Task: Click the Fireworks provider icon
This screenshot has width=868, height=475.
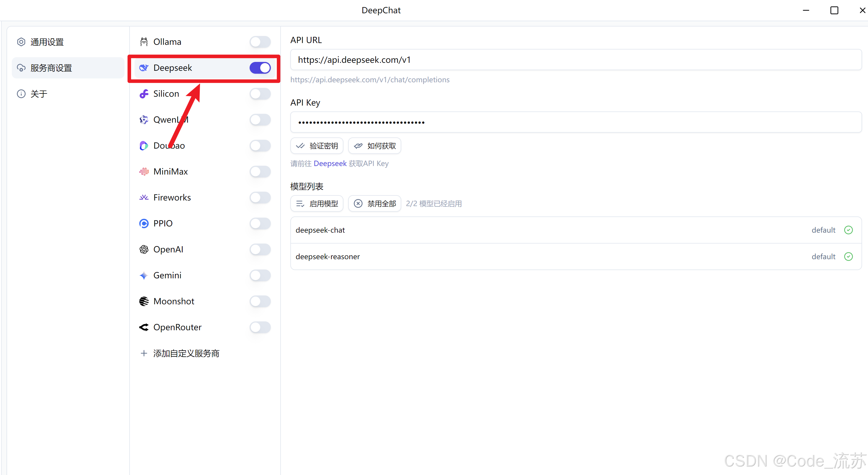Action: (144, 197)
